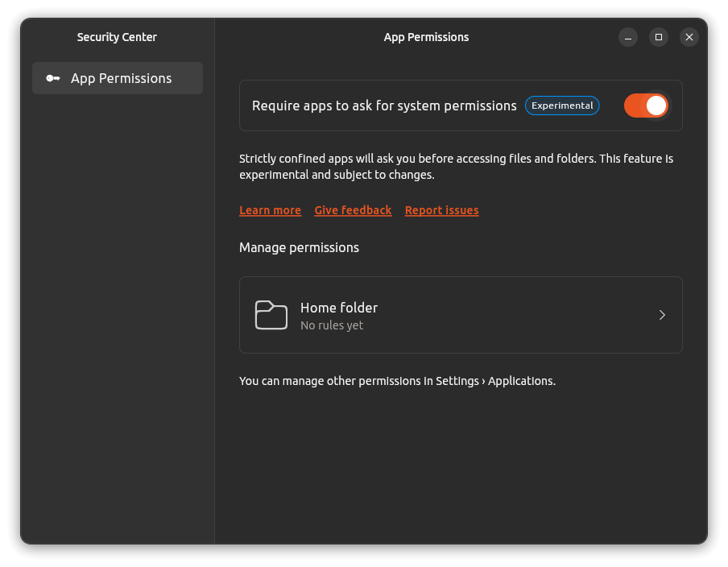Click the "Strictly confined apps" description text
The width and height of the screenshot is (728, 567).
(x=456, y=167)
